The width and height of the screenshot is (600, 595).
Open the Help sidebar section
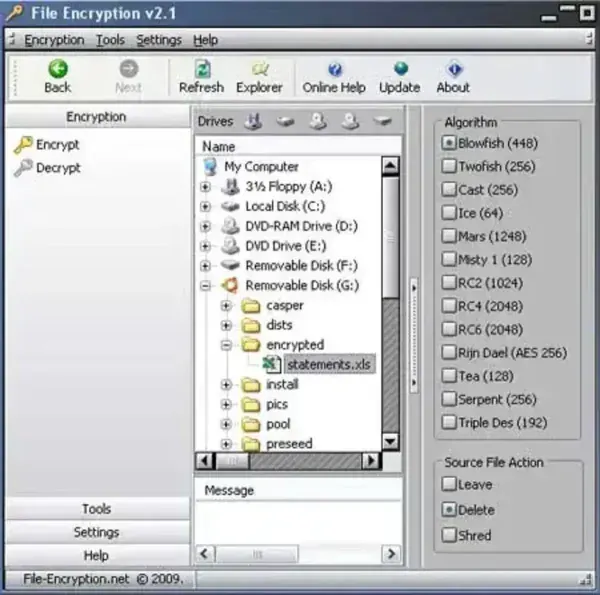point(97,555)
